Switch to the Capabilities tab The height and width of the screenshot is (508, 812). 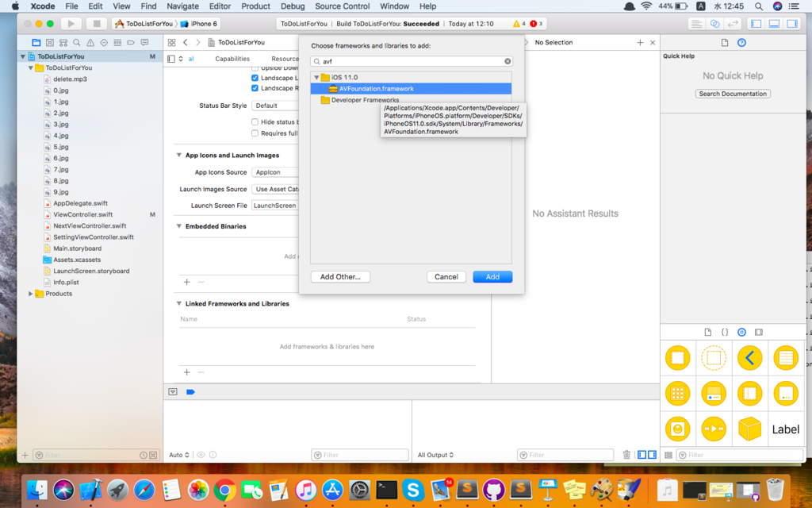(232, 59)
